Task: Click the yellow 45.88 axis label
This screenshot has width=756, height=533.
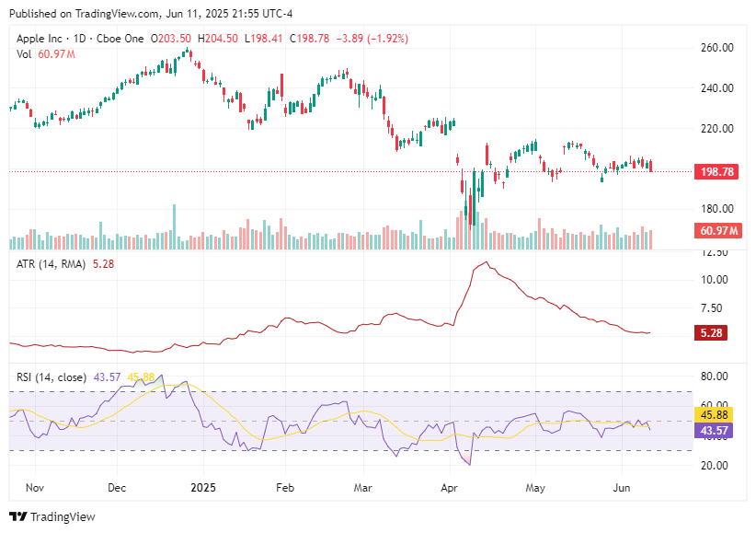Action: 714,415
